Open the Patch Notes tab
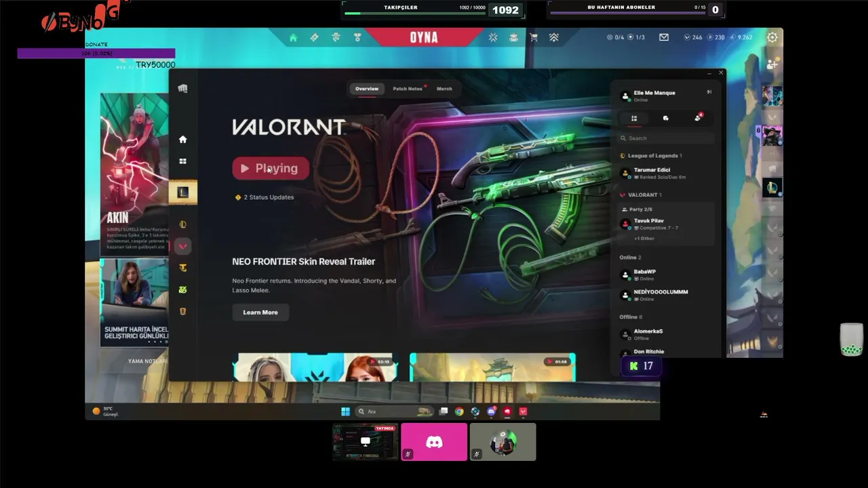This screenshot has height=488, width=868. click(x=409, y=89)
